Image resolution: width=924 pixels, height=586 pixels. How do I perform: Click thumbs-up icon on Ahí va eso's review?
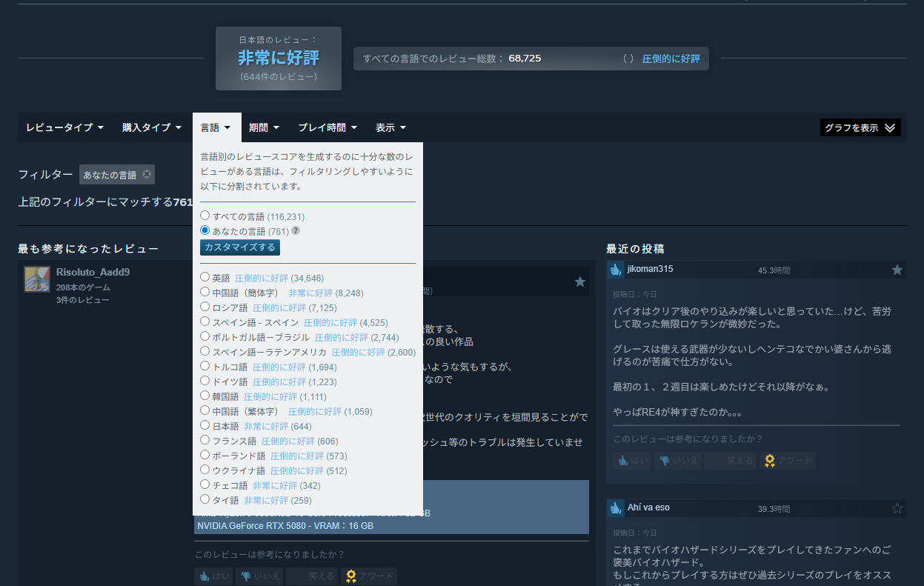click(x=616, y=508)
